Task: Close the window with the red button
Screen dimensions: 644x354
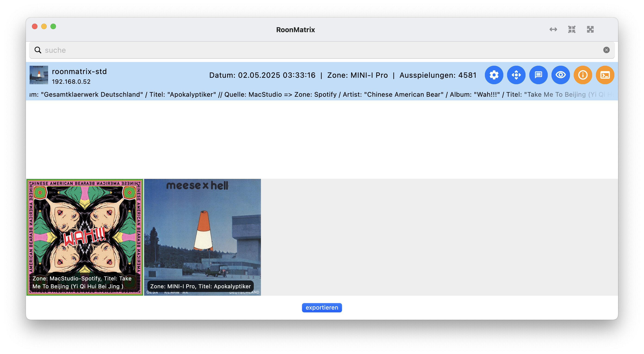Action: (35, 27)
